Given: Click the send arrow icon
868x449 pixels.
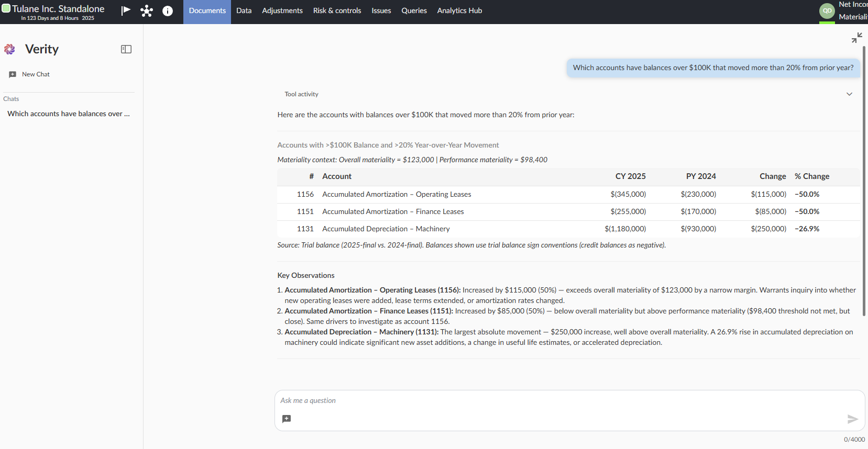Looking at the screenshot, I should [x=853, y=419].
